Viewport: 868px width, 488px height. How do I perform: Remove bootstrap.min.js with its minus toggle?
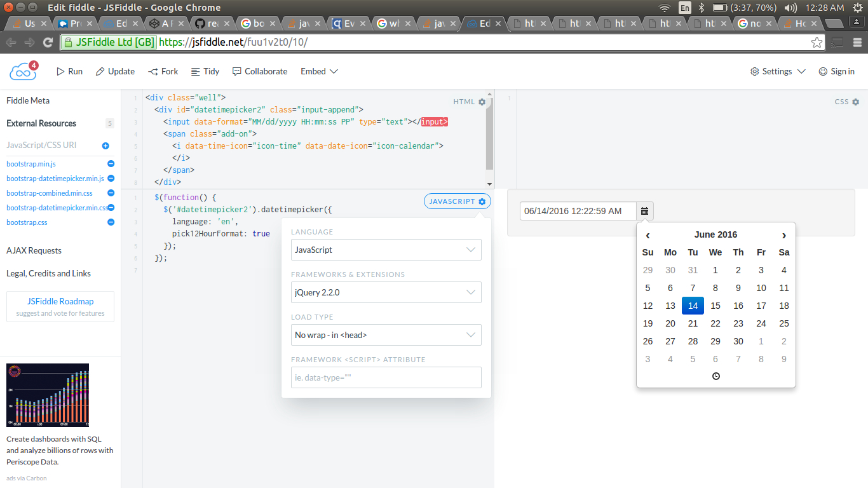pos(111,164)
